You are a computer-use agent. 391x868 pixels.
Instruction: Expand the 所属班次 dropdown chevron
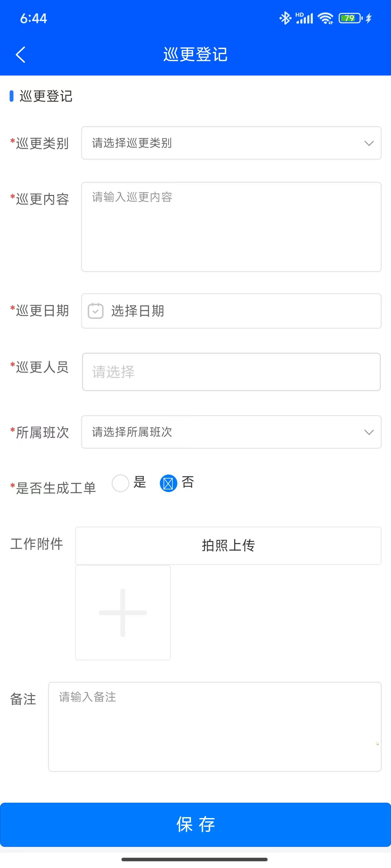pos(369,432)
